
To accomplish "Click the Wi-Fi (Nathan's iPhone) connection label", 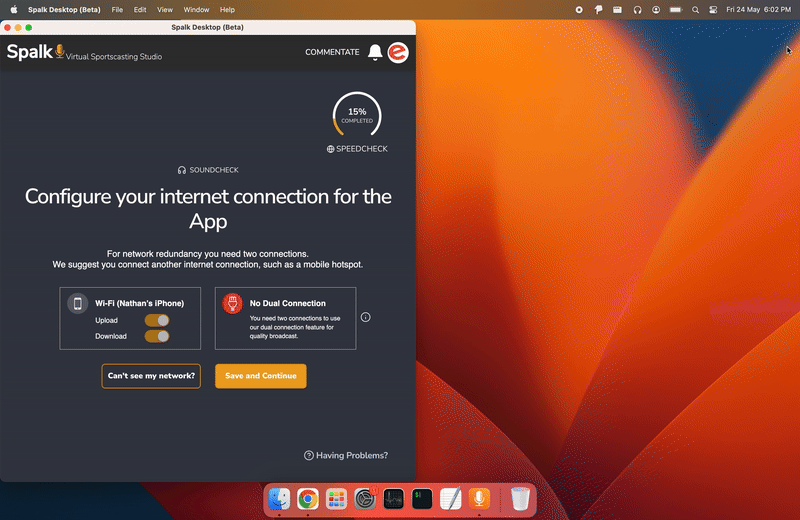I will point(139,303).
